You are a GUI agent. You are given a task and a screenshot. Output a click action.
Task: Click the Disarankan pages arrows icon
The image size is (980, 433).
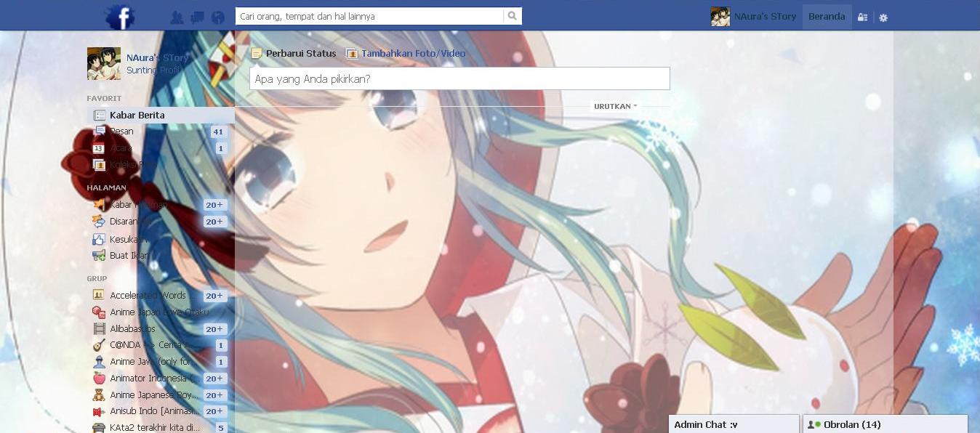coord(99,222)
